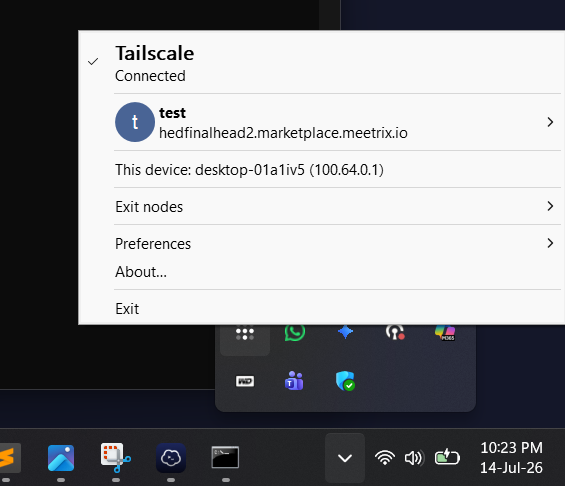This screenshot has height=486, width=565.
Task: Open the test account hedfinalhead2 submenu
Action: click(321, 122)
